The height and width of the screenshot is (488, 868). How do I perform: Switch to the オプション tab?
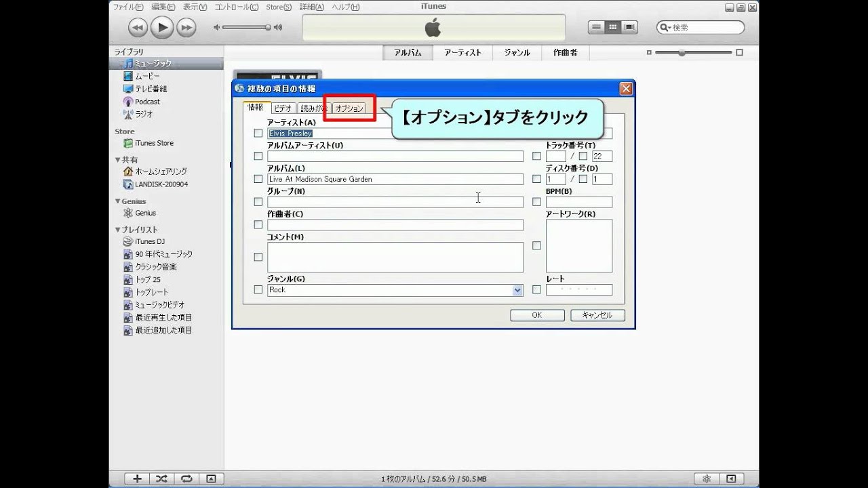coord(349,108)
